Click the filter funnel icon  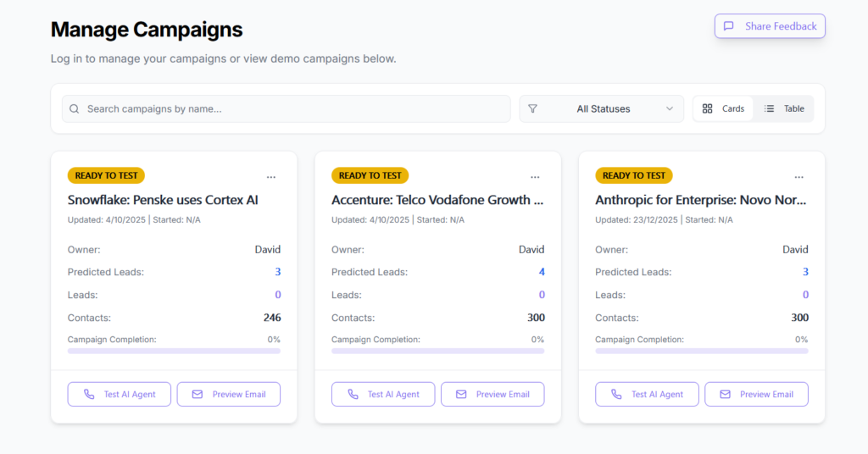(x=533, y=109)
